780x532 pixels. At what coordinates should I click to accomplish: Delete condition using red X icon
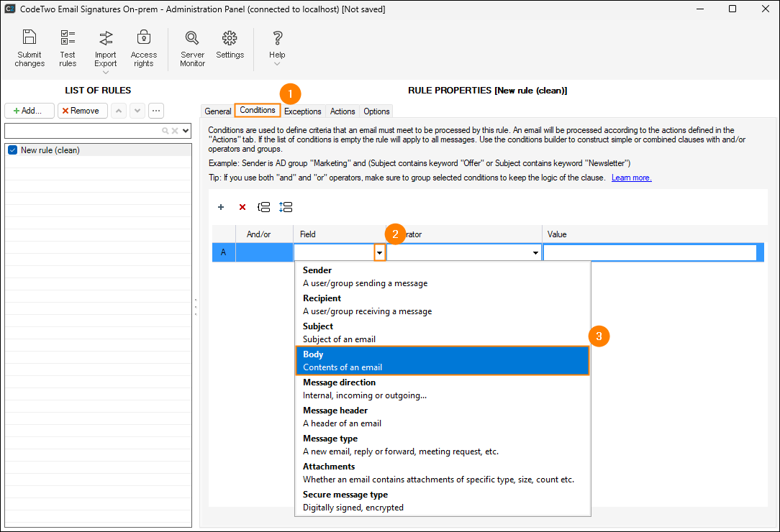(x=242, y=207)
